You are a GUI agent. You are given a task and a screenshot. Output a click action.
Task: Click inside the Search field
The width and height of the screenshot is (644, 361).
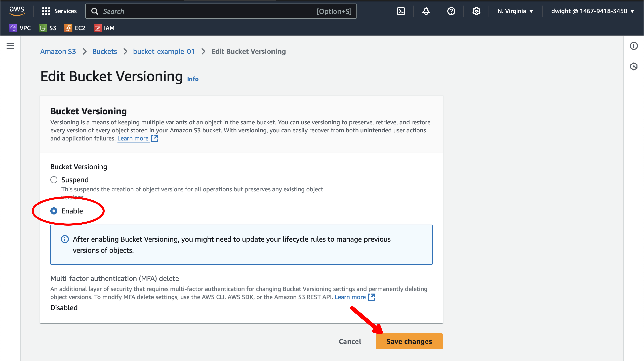[x=221, y=11]
